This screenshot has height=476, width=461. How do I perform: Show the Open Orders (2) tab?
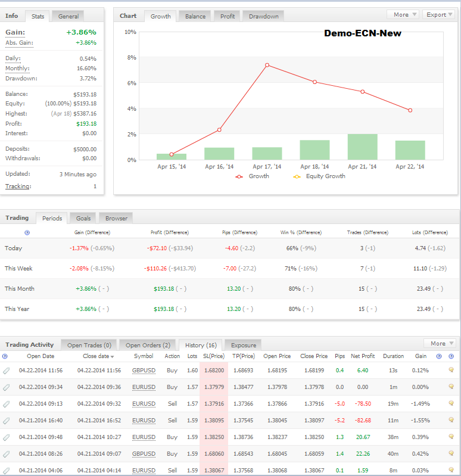tap(148, 345)
